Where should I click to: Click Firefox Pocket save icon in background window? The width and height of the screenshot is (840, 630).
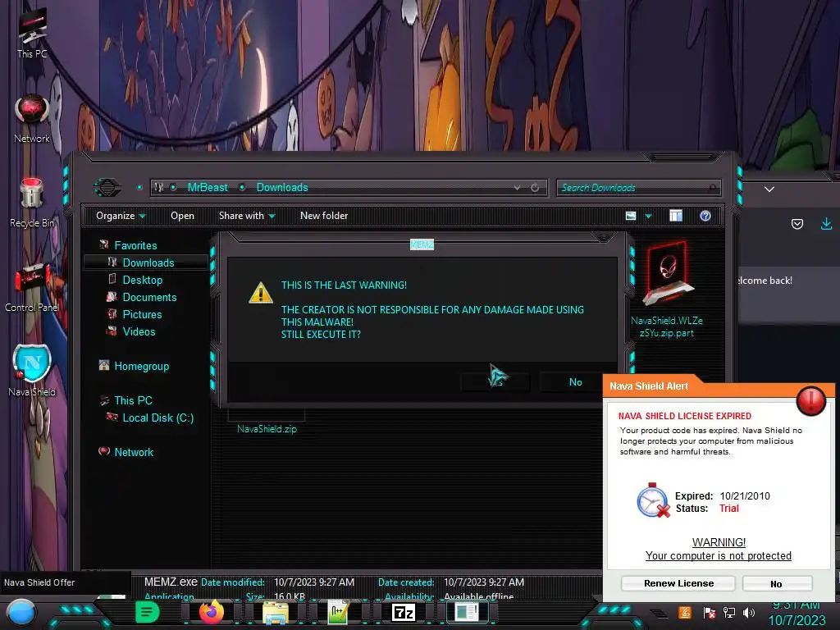tap(797, 224)
